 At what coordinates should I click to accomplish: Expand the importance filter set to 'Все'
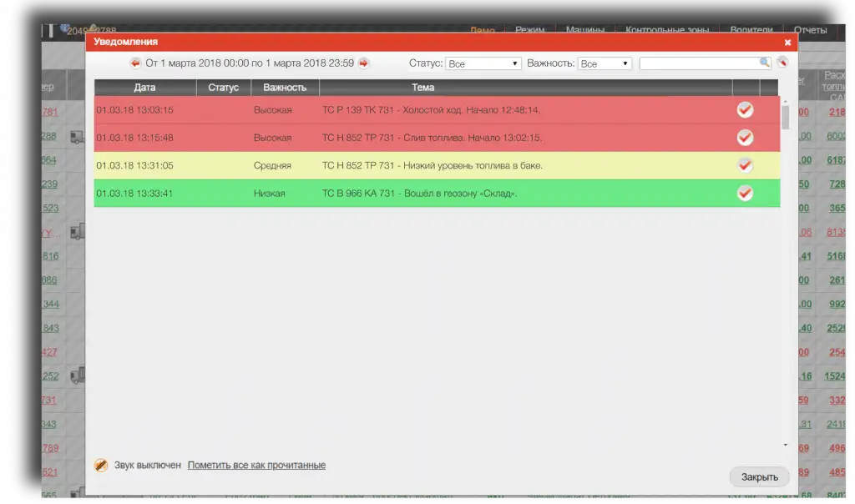605,62
